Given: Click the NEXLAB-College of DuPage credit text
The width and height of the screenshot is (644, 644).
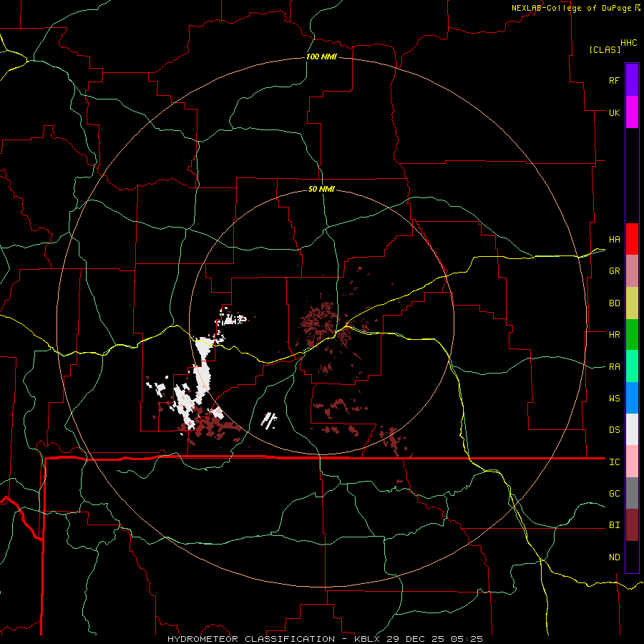Looking at the screenshot, I should (x=571, y=8).
